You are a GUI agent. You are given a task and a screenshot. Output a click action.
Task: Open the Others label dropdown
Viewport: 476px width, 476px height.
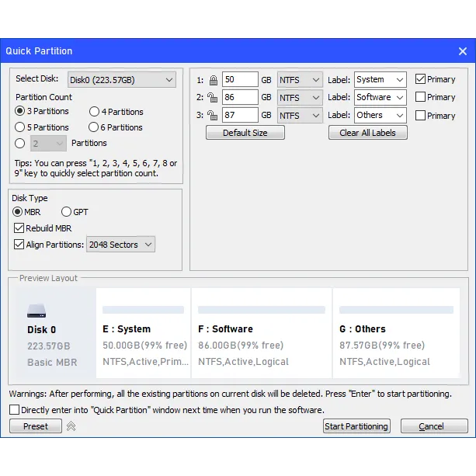380,115
